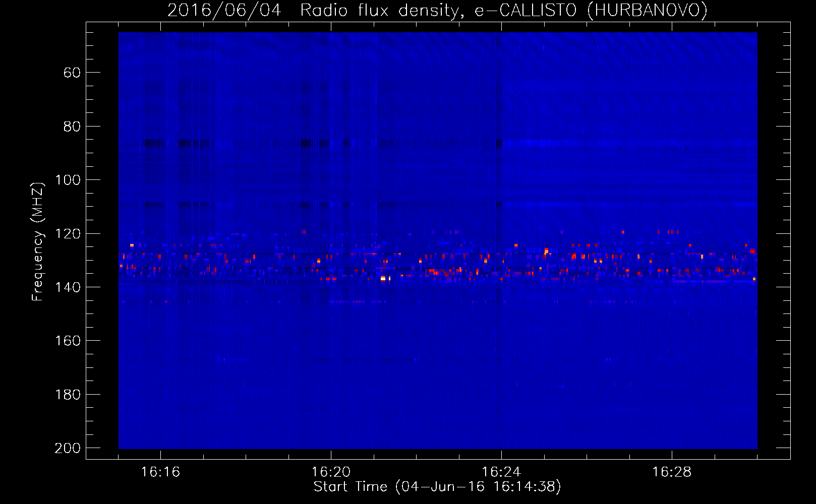The height and width of the screenshot is (504, 816).
Task: Click the 120 MHz frequency tick label
Action: click(68, 233)
